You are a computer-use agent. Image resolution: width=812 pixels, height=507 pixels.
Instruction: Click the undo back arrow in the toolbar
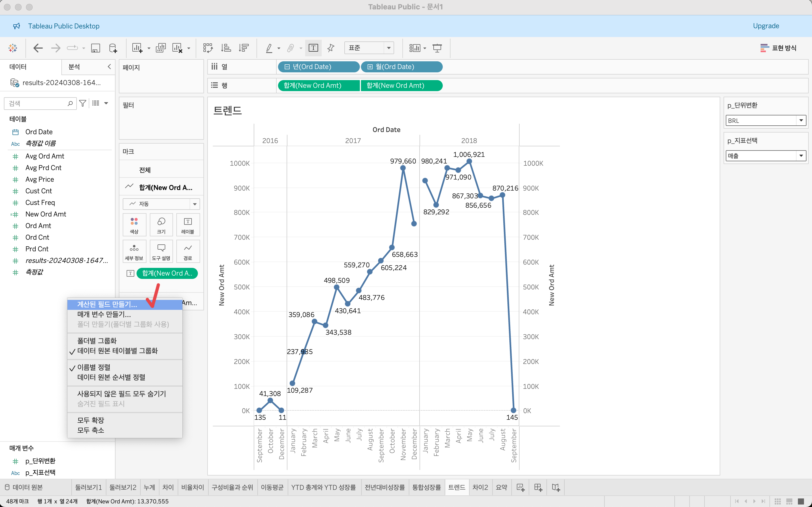click(38, 48)
